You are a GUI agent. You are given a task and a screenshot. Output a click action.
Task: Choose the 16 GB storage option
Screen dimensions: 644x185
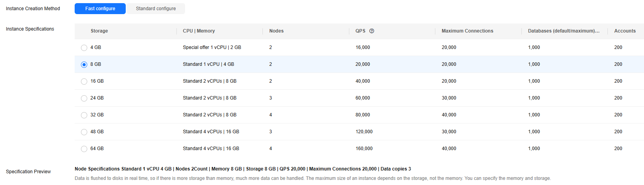(x=84, y=82)
